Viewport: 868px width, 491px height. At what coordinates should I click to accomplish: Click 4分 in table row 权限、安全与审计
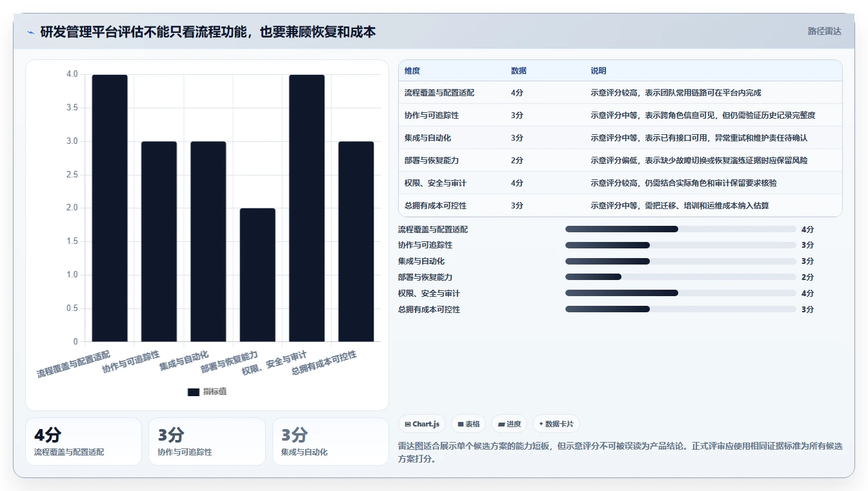point(517,183)
